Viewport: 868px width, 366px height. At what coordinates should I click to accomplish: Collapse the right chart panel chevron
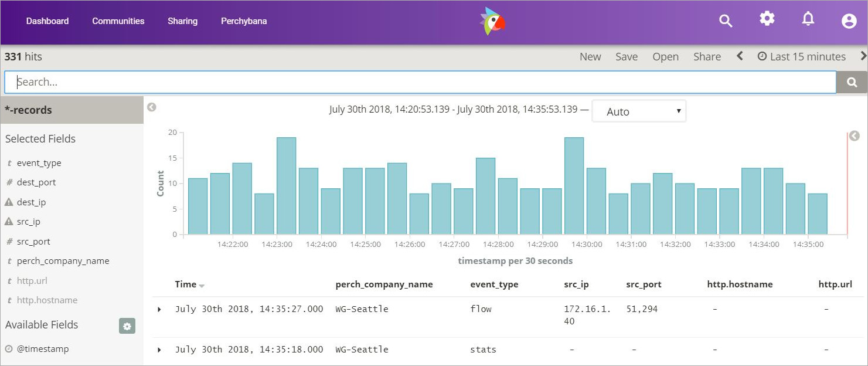pos(854,135)
